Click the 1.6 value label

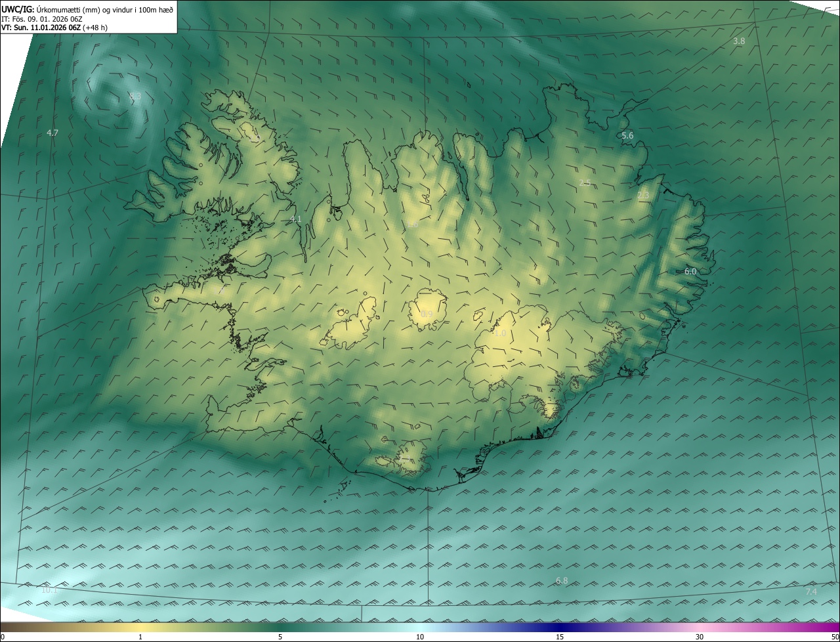[413, 225]
